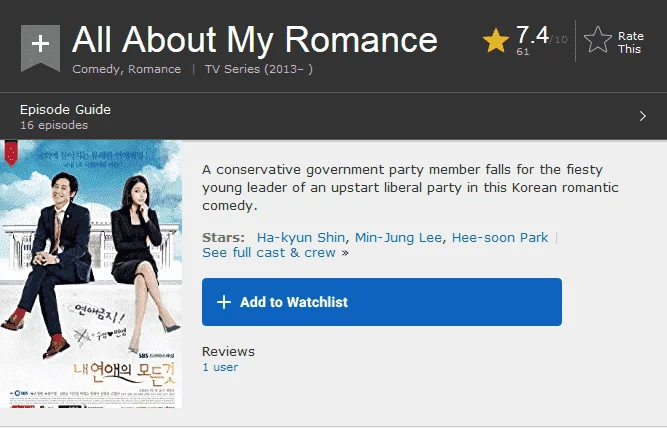Click the plus icon in Add to Watchlist
Screen dimensions: 667x428
point(224,302)
